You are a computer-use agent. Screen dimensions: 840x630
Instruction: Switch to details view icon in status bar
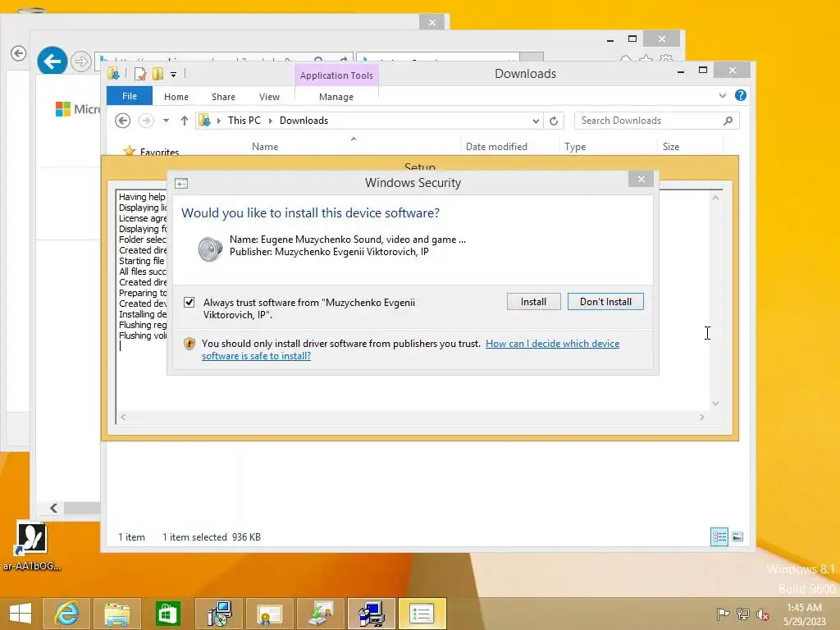719,536
